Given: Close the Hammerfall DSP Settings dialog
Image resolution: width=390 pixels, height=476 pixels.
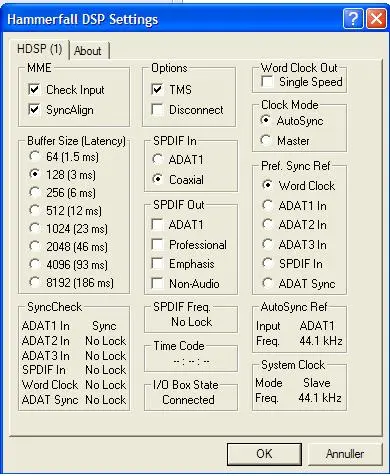Looking at the screenshot, I should tap(376, 18).
